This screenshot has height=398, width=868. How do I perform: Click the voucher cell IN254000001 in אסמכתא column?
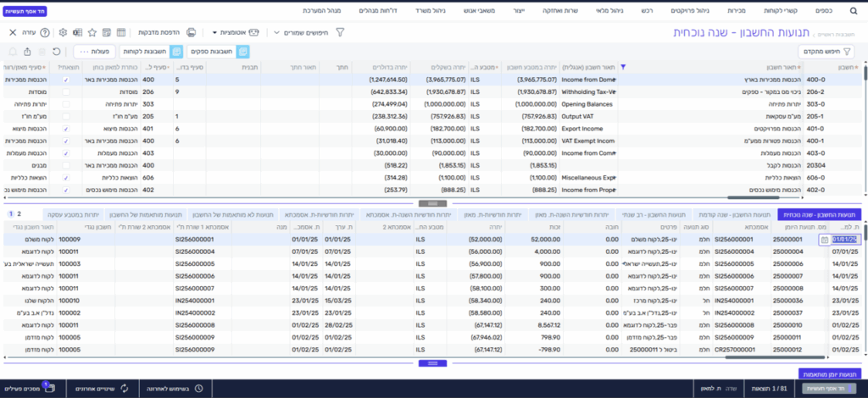coord(743,300)
